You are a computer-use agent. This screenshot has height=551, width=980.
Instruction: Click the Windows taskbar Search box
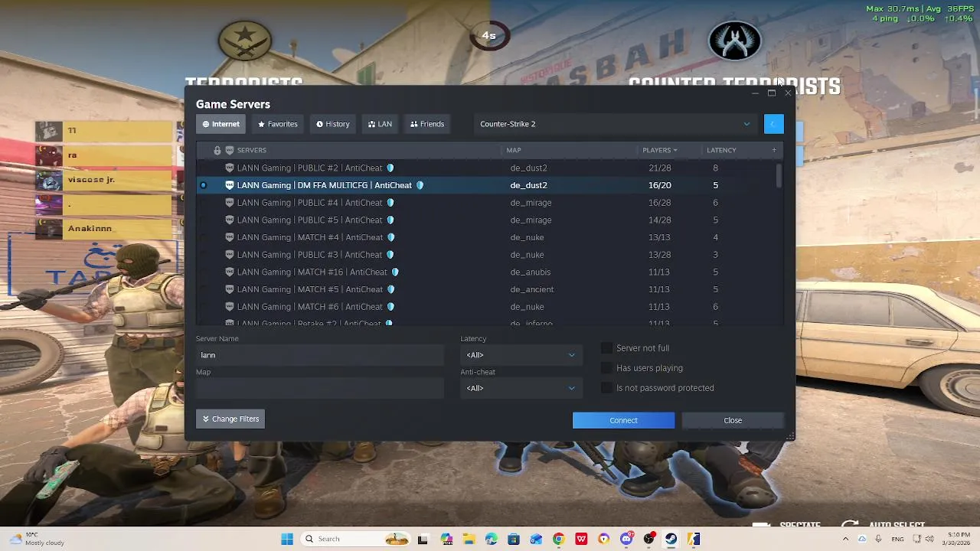pyautogui.click(x=356, y=539)
